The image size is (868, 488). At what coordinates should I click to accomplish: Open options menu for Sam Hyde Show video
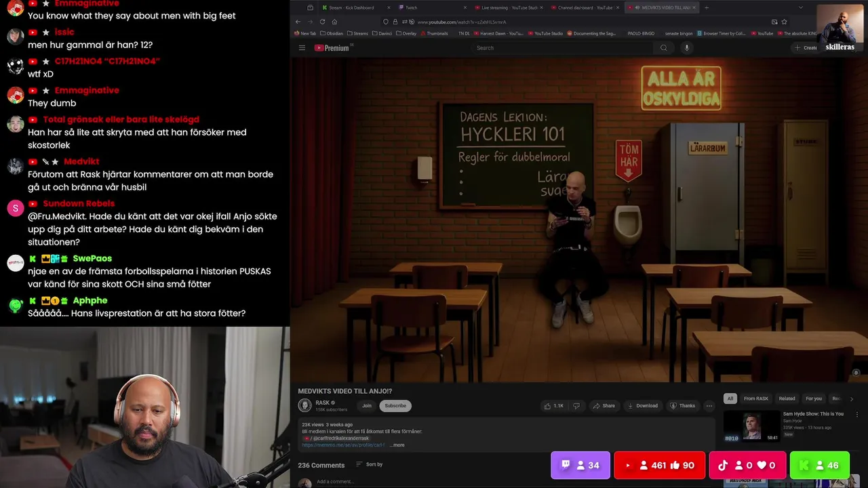(x=857, y=414)
